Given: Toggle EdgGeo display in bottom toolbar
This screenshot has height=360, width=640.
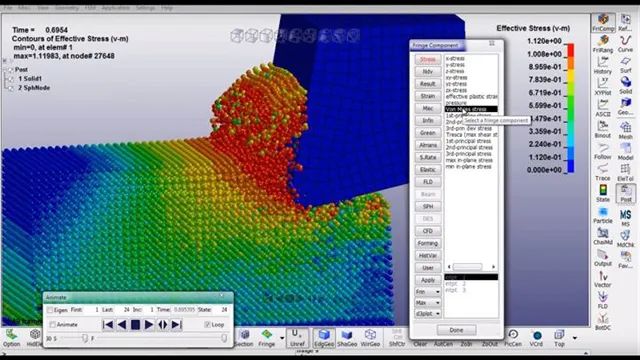Looking at the screenshot, I should point(324,338).
